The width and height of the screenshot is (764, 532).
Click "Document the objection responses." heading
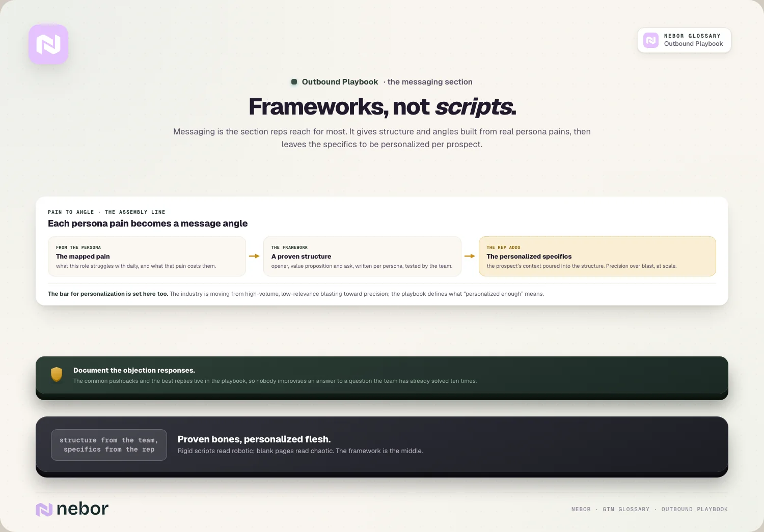134,371
